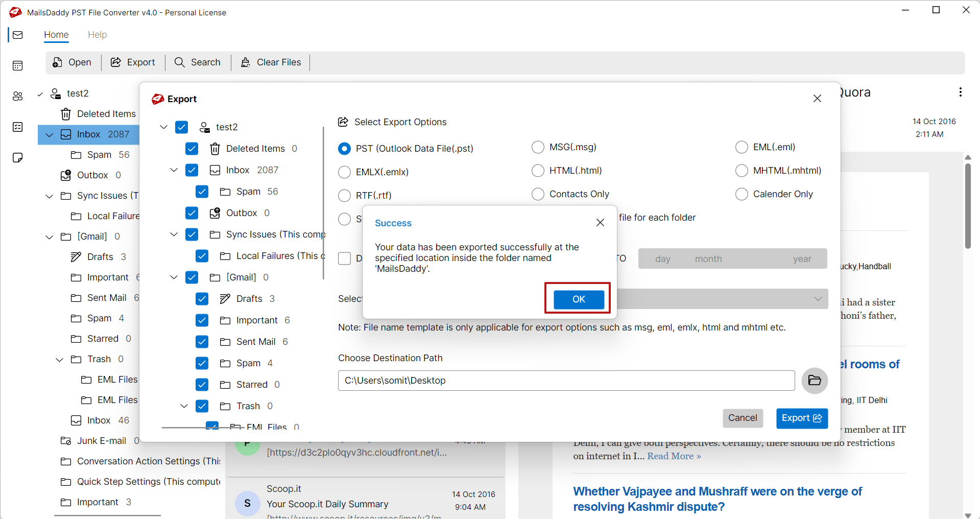
Task: Select Conversation Action Settings folder
Action: tap(140, 461)
